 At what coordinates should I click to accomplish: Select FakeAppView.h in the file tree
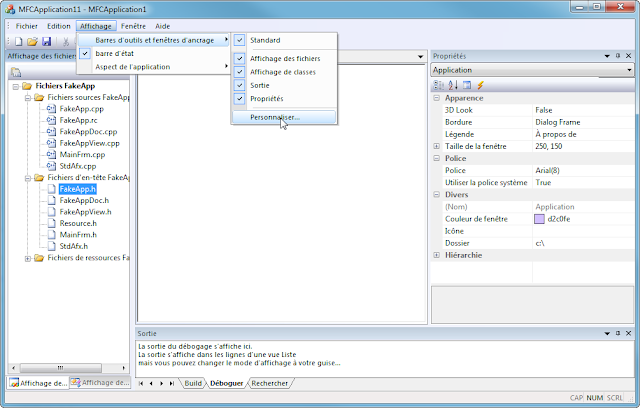point(85,212)
